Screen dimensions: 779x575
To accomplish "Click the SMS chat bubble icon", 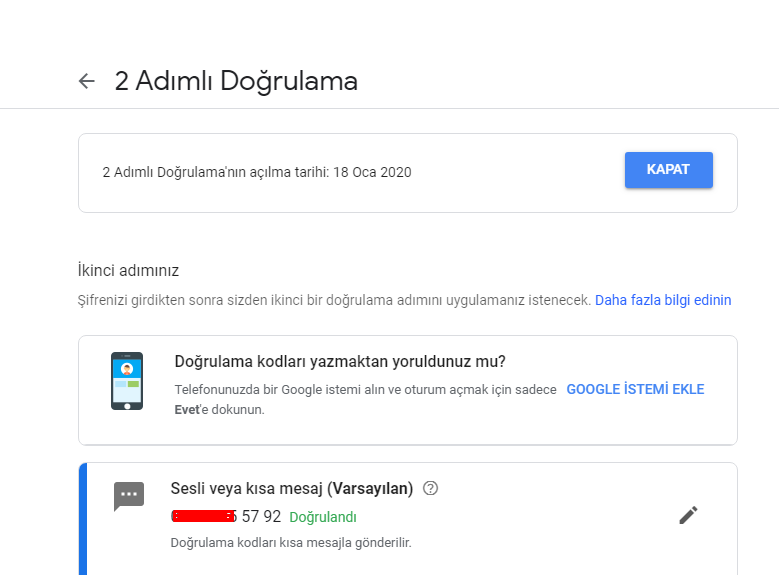I will (x=129, y=496).
